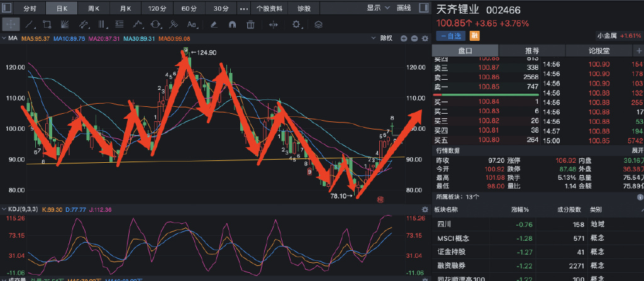
Task: Click the 买一 price 100.84
Action: coord(489,101)
